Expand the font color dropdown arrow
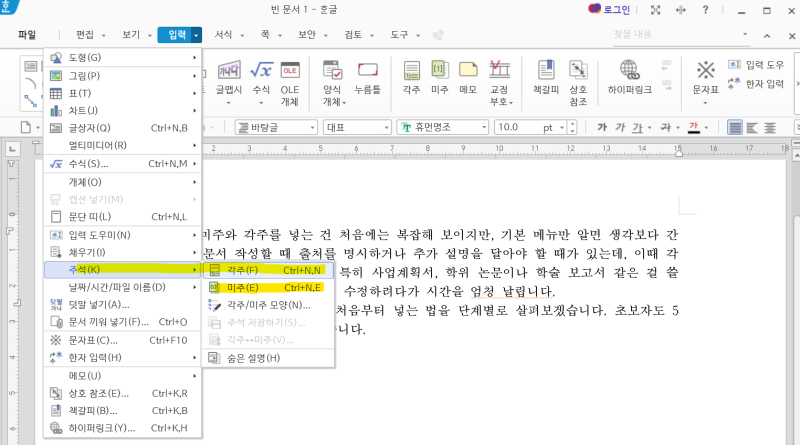The height and width of the screenshot is (445, 800). pyautogui.click(x=706, y=128)
